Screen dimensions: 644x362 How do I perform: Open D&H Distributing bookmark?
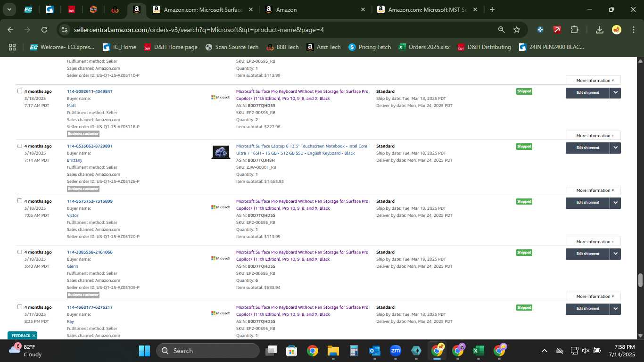coord(484,47)
